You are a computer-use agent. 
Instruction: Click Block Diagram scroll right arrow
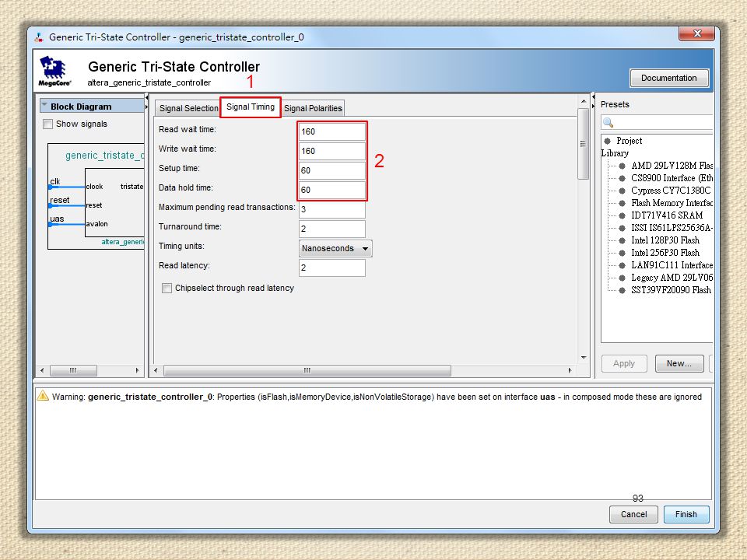[x=137, y=370]
